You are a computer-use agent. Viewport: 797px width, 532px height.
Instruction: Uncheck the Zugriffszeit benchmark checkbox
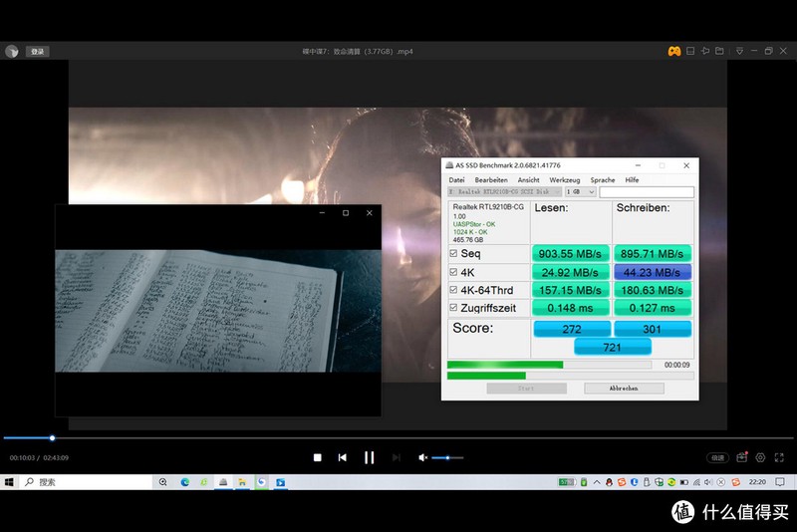point(453,308)
